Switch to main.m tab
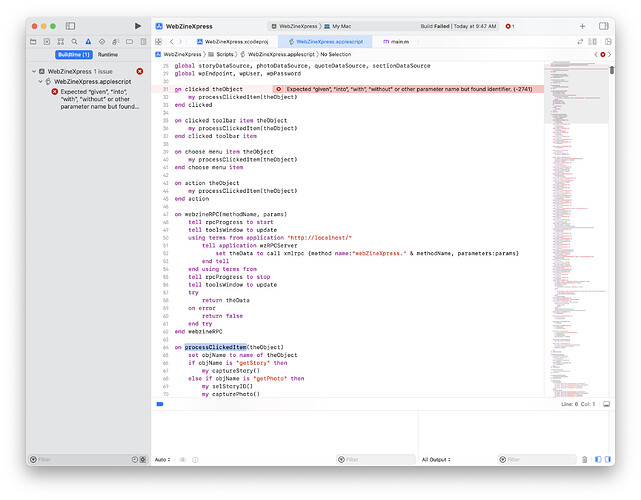The image size is (641, 500). click(396, 42)
